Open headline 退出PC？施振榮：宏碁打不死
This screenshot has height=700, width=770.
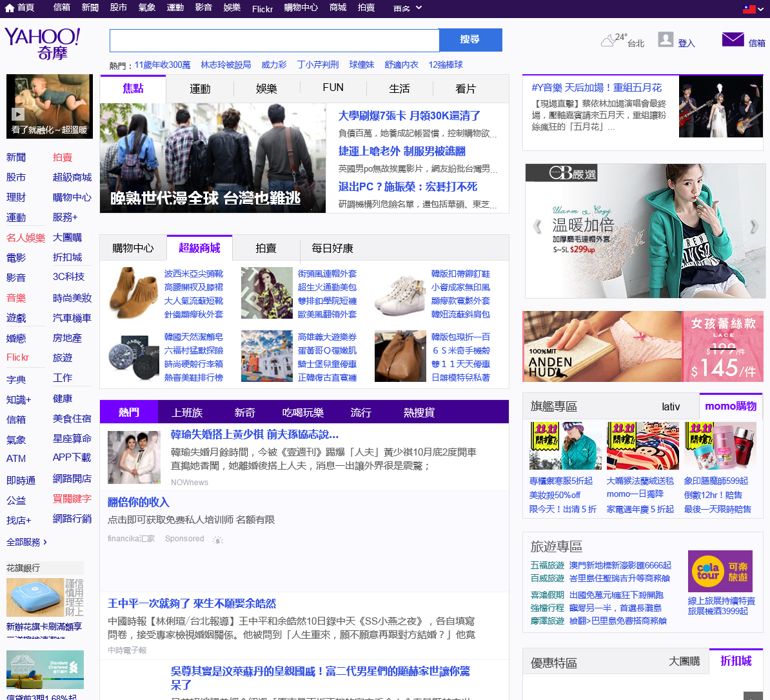tap(408, 186)
